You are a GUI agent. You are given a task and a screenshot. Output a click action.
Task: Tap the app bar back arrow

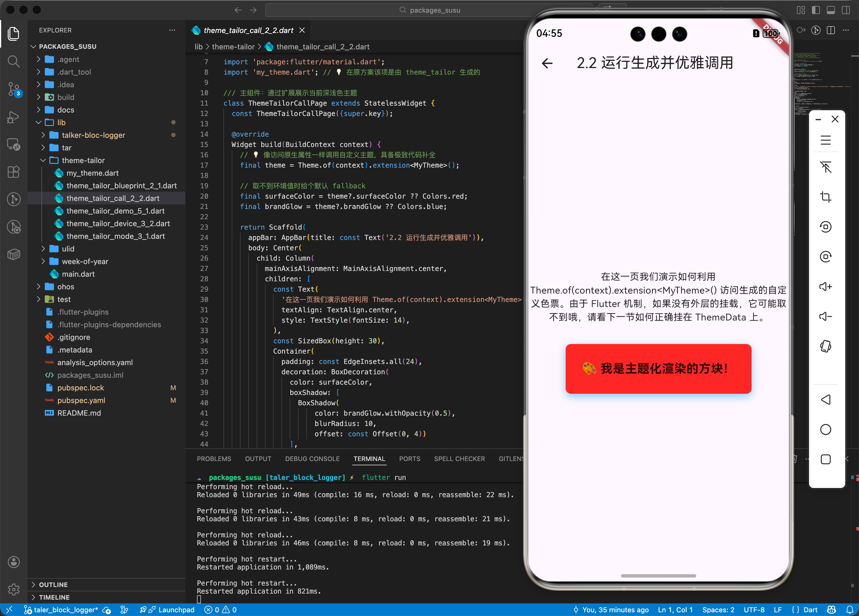coord(547,63)
